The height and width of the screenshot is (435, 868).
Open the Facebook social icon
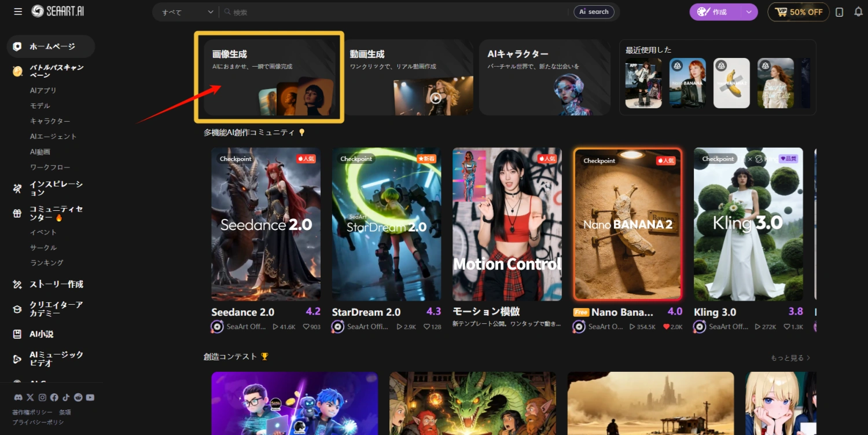(x=54, y=397)
